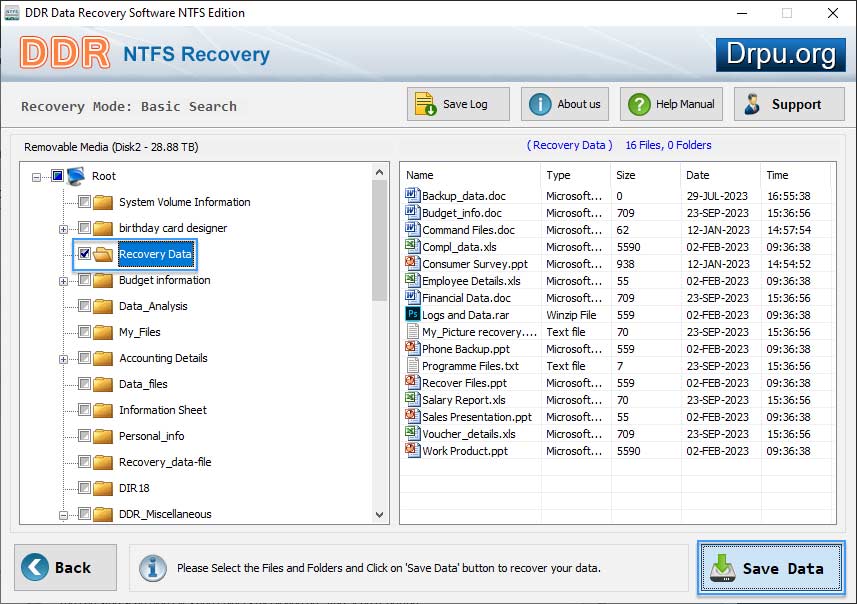
Task: Check the Data_Analysis checkbox
Action: click(84, 306)
